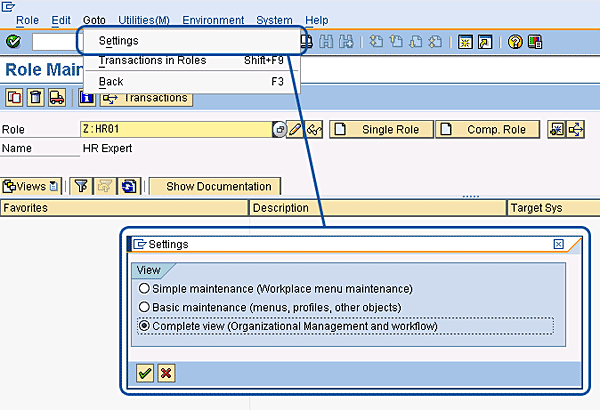Open the Role menu
Screen dimensions: 600x410
[x=27, y=20]
